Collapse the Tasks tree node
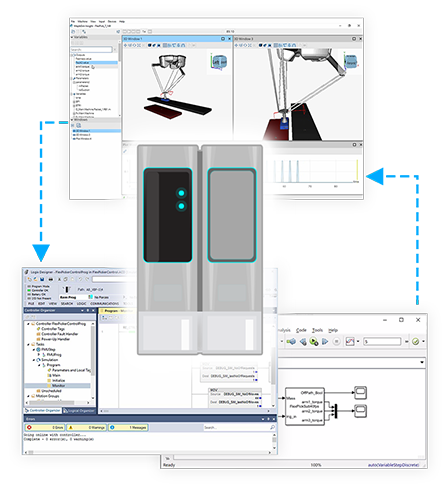This screenshot has width=444, height=500. pos(28,344)
